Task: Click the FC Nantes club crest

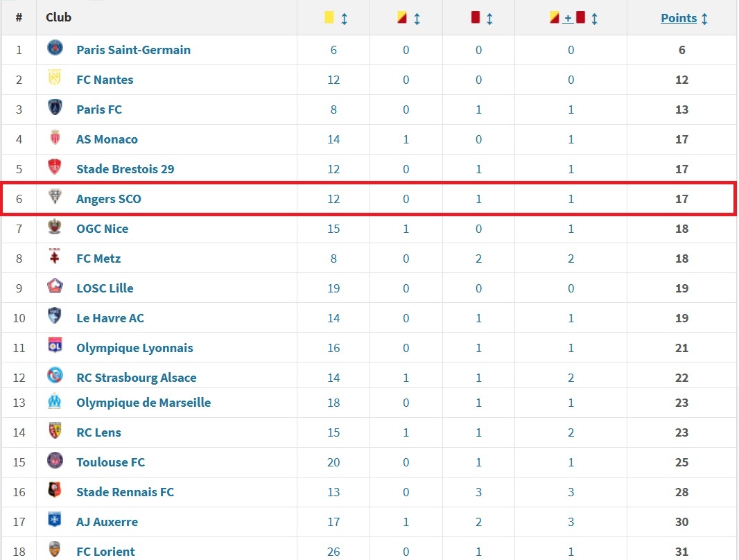Action: 55,78
